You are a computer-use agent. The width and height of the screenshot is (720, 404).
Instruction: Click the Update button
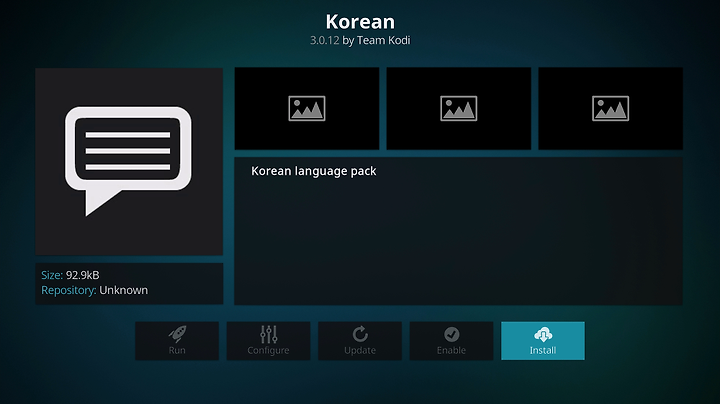360,341
